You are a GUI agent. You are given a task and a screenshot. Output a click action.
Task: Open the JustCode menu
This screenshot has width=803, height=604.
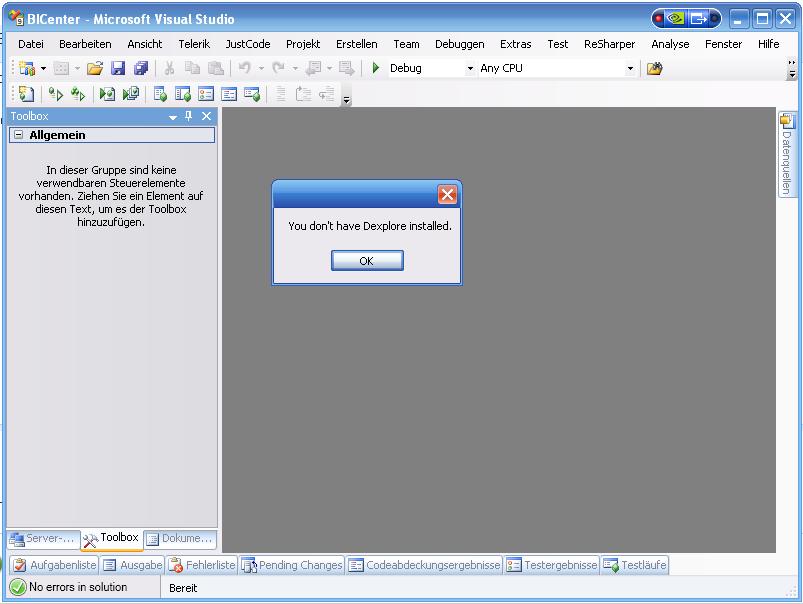(x=248, y=44)
